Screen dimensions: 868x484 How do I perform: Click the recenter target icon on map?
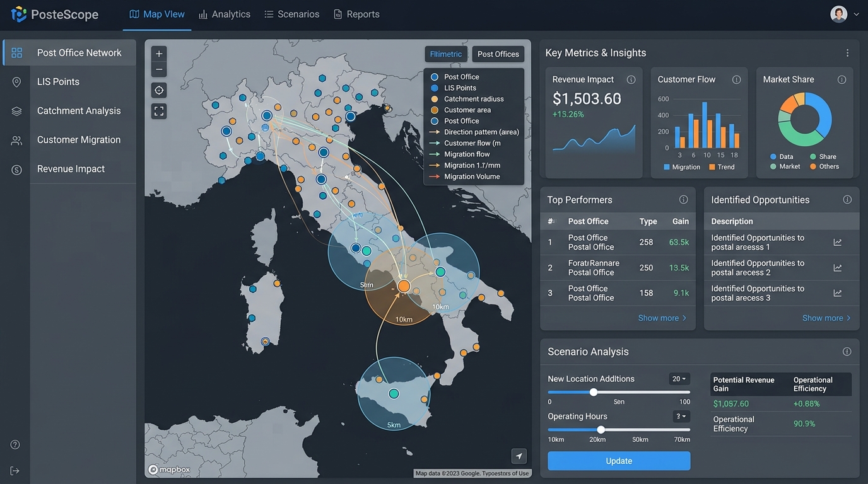159,90
